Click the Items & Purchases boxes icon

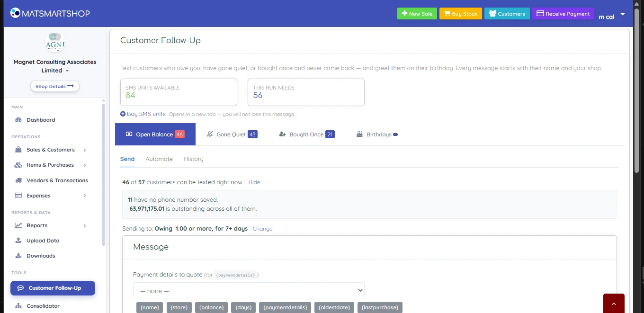[x=18, y=165]
